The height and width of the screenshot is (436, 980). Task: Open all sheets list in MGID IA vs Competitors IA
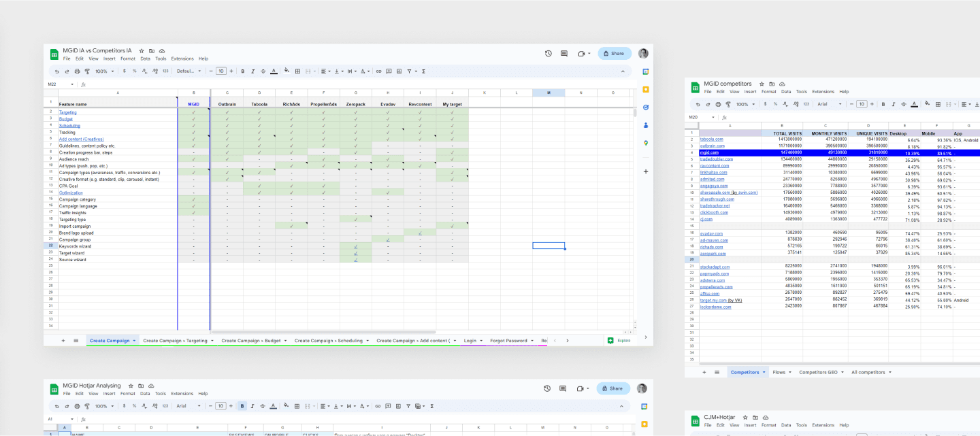click(x=76, y=340)
